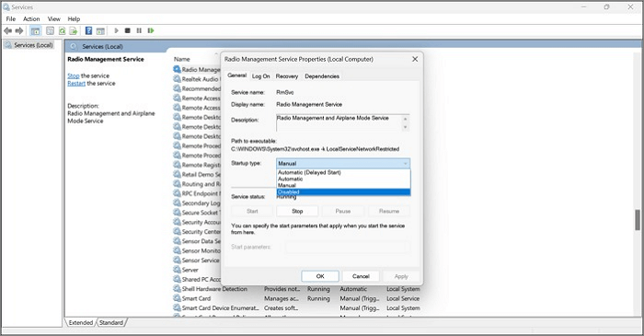Click Restart the service link
Screen dimensions: 644x336
coord(76,84)
